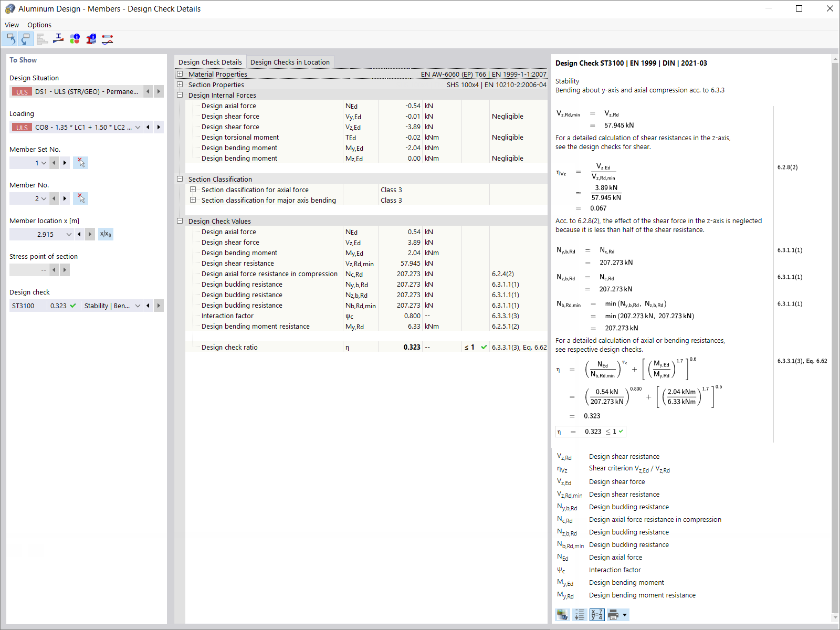Click the Design shear resistance value 57.945
Image resolution: width=840 pixels, height=630 pixels.
(x=411, y=263)
